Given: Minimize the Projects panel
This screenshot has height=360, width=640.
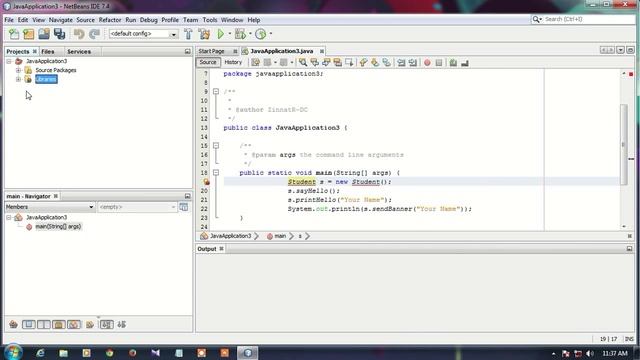Looking at the screenshot, I should (x=187, y=51).
